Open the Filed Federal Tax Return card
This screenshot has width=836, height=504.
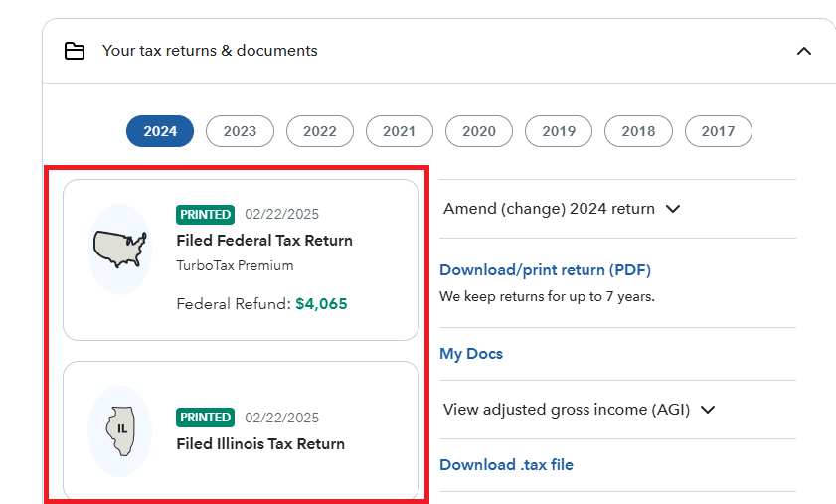click(x=263, y=241)
